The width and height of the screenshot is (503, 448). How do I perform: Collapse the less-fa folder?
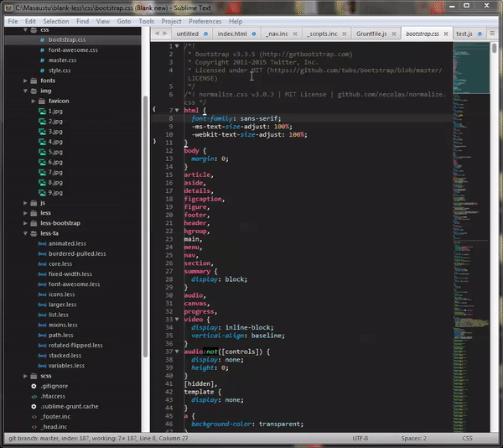click(25, 233)
